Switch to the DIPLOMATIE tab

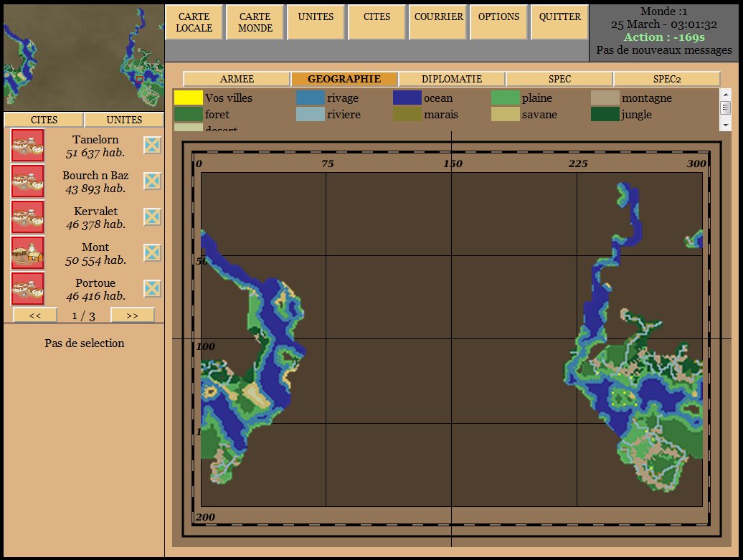pyautogui.click(x=452, y=79)
